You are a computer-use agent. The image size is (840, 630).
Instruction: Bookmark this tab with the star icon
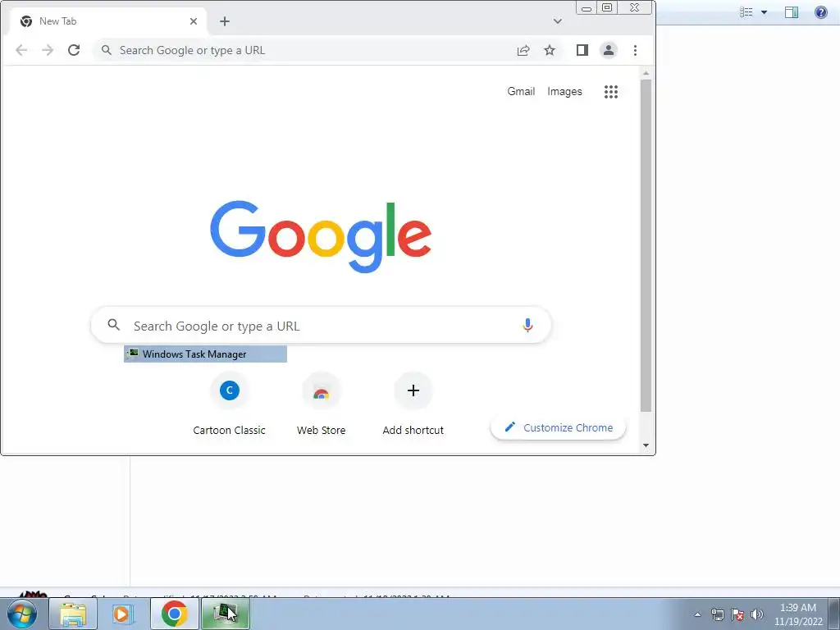(550, 50)
